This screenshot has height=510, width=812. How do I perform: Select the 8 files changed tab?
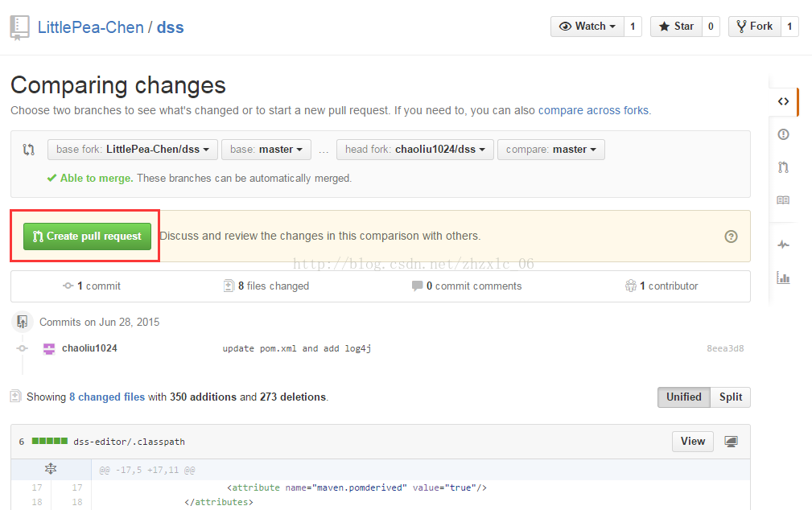(266, 286)
